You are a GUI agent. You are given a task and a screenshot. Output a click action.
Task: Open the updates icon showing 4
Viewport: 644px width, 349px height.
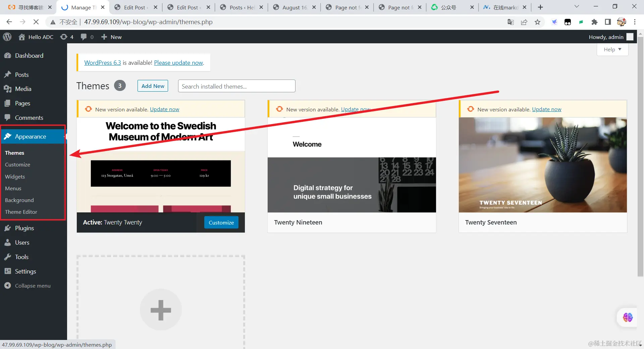point(66,37)
